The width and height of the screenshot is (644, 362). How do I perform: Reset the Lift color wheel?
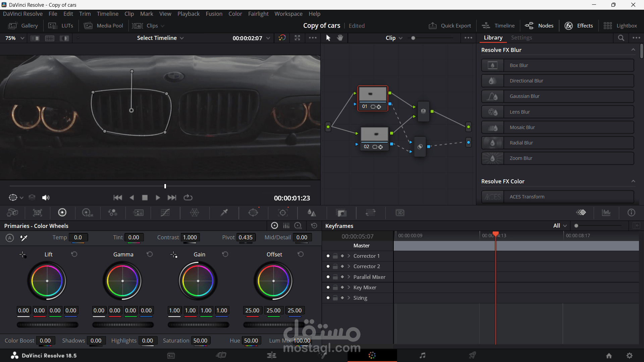point(74,254)
